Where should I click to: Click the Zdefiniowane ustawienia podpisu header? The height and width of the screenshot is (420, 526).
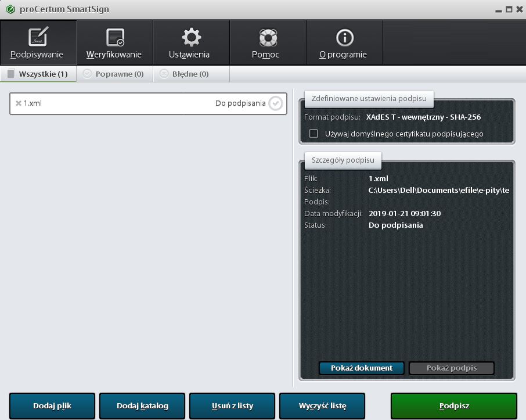coord(369,98)
